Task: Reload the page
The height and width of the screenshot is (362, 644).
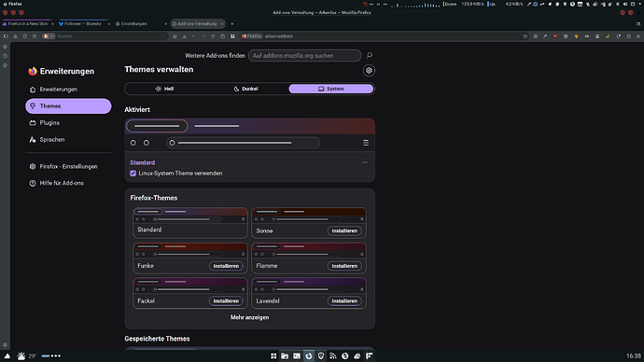Action: click(213, 36)
